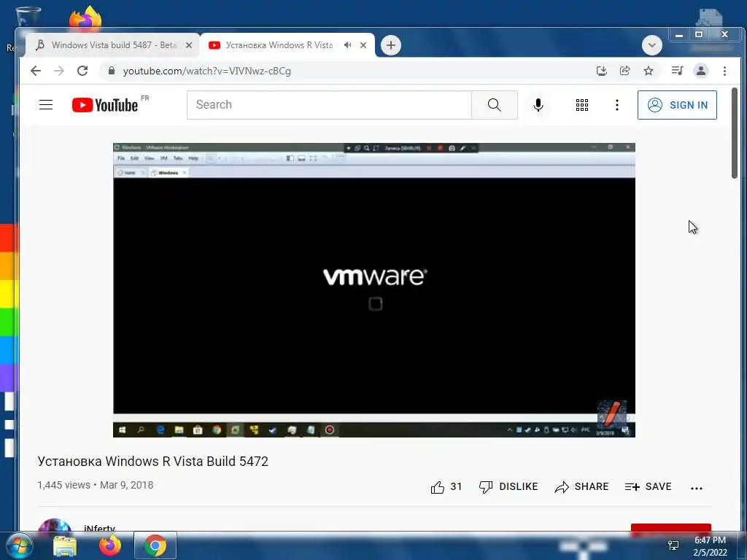This screenshot has width=747, height=560.
Task: Open YouTube settings three-dot menu
Action: click(617, 105)
